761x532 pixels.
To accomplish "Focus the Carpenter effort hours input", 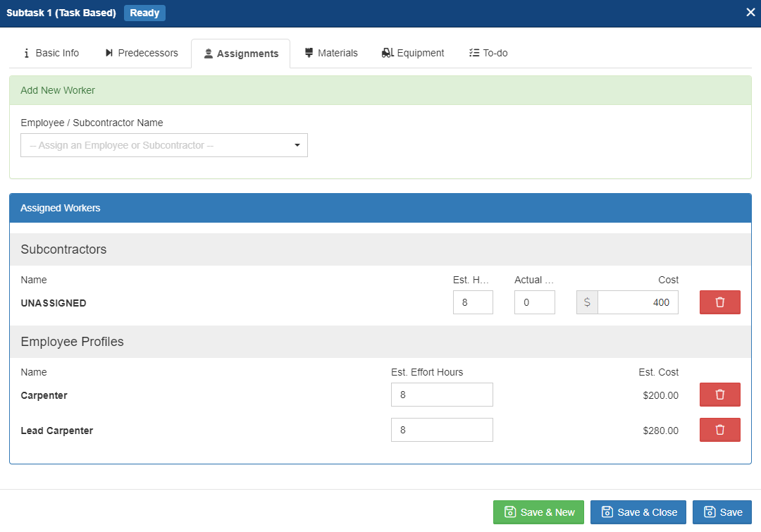I will [x=442, y=395].
